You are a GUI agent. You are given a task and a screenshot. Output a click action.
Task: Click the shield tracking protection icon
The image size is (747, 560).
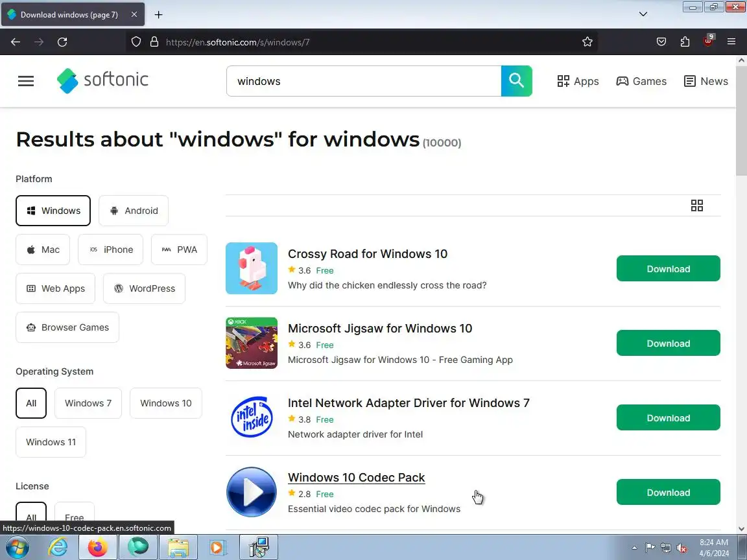[136, 42]
